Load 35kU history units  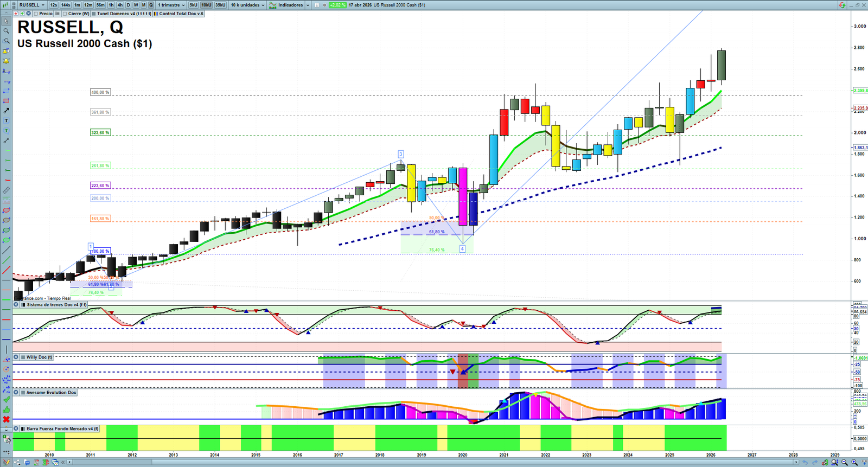(x=220, y=5)
